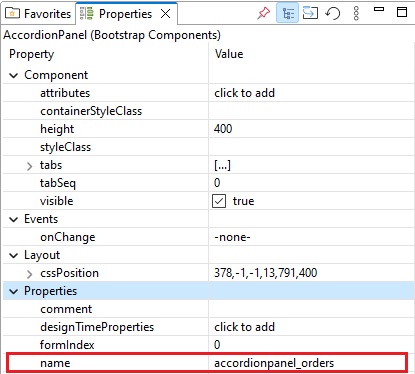Edit the height value 400
The image size is (415, 374).
[312, 129]
